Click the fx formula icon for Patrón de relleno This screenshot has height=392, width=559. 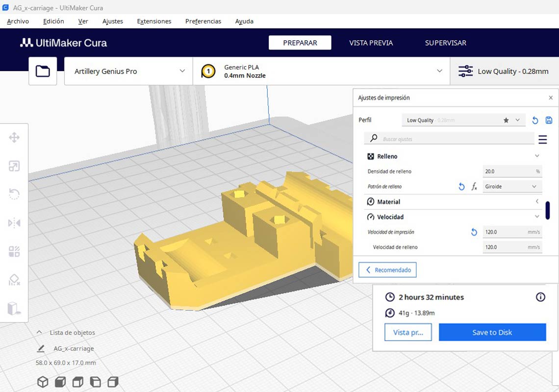[x=474, y=186]
